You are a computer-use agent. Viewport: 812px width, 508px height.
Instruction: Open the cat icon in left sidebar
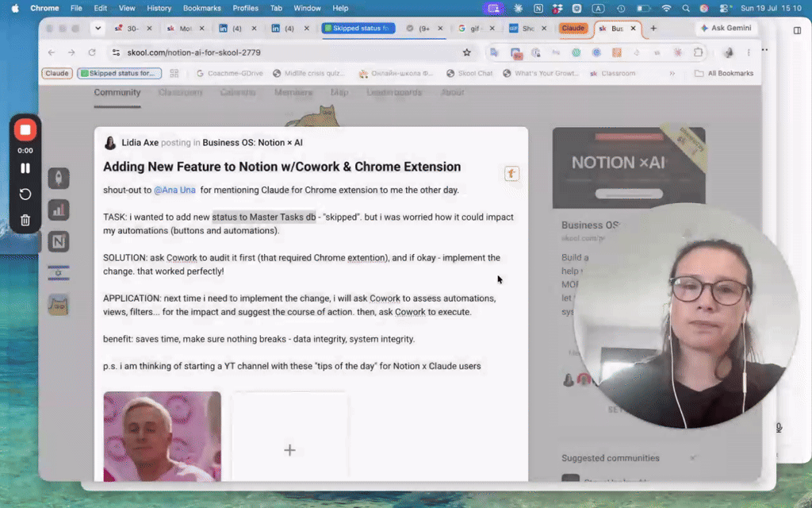coord(59,305)
